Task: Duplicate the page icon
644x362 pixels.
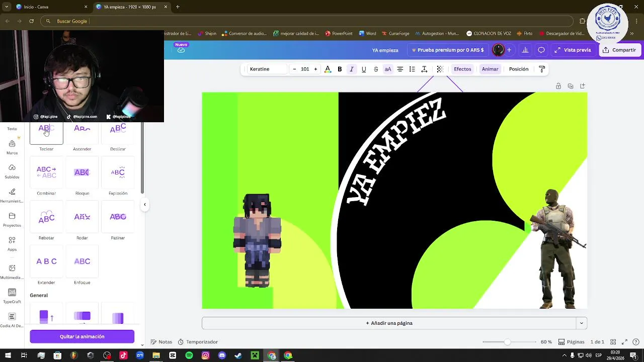Action: coord(571,86)
